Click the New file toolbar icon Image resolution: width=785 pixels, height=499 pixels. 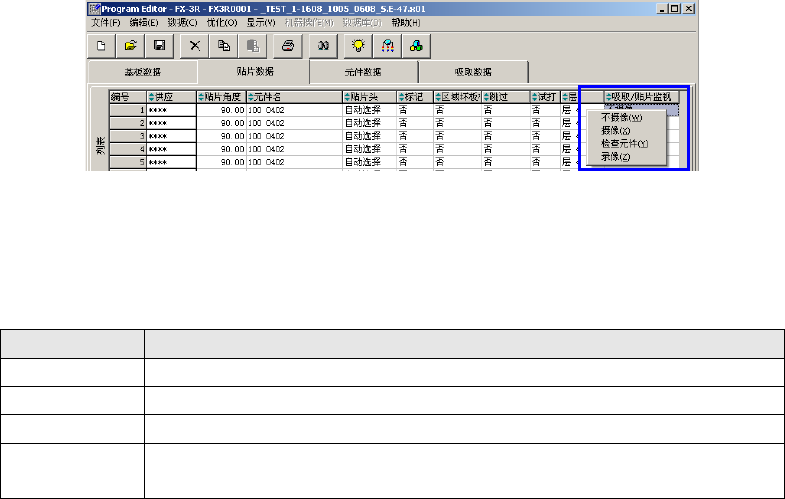102,45
